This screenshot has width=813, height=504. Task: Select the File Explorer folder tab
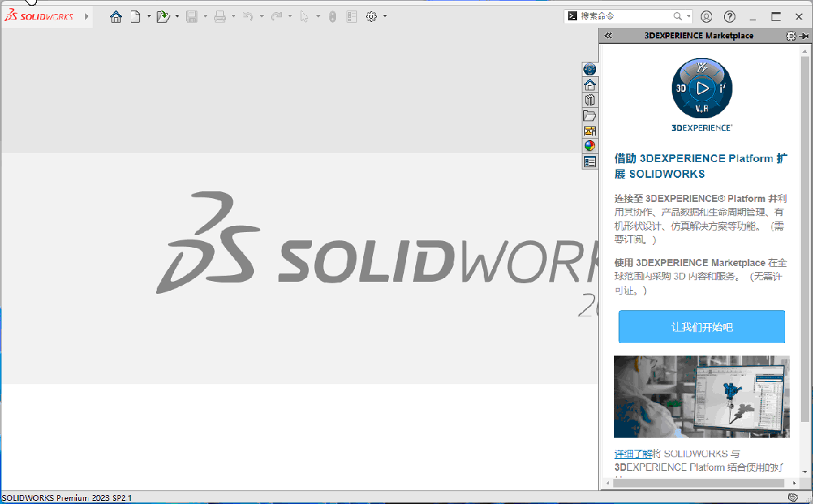click(x=589, y=115)
